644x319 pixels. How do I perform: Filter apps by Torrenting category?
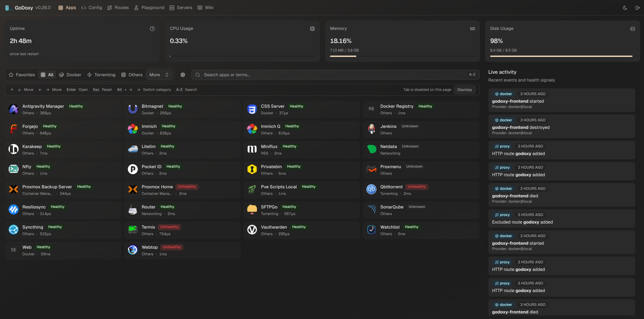[101, 75]
